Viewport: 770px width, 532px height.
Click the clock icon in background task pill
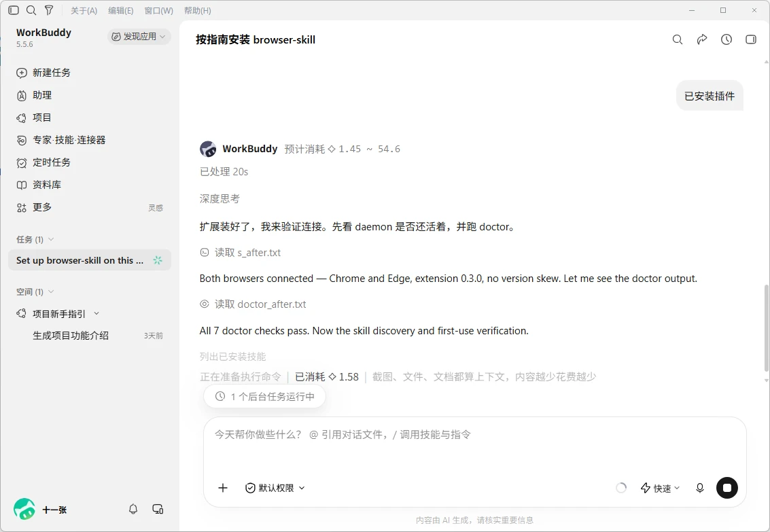[x=220, y=397]
